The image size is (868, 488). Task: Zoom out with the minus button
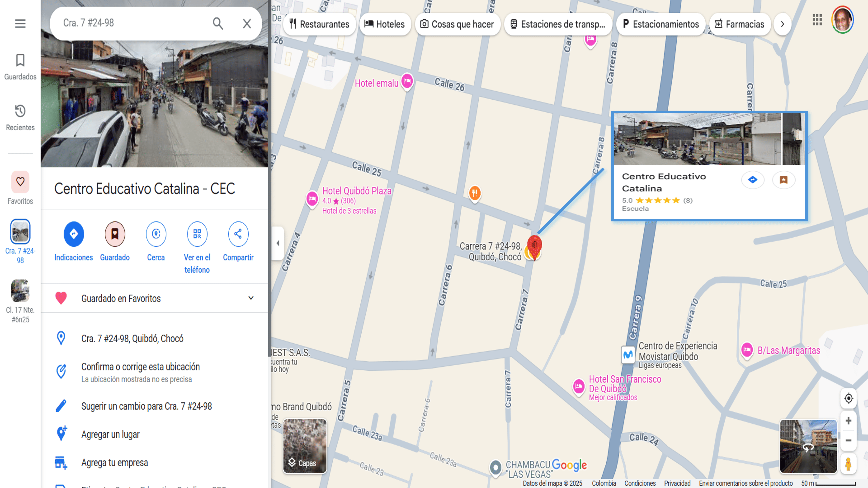click(848, 440)
